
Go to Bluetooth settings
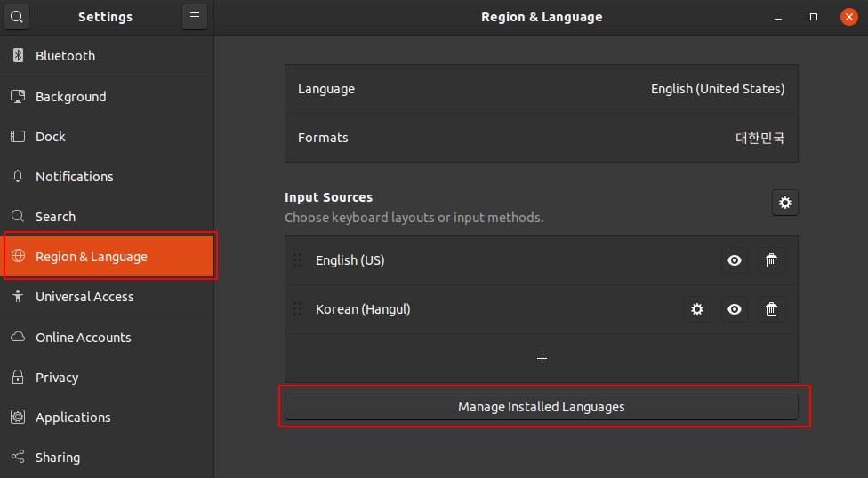pyautogui.click(x=107, y=55)
